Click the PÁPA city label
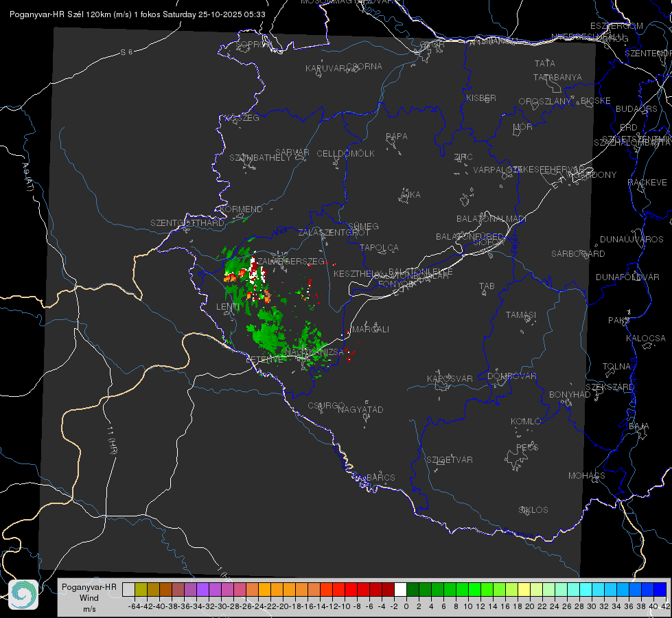Image resolution: width=672 pixels, height=618 pixels. coord(397,137)
